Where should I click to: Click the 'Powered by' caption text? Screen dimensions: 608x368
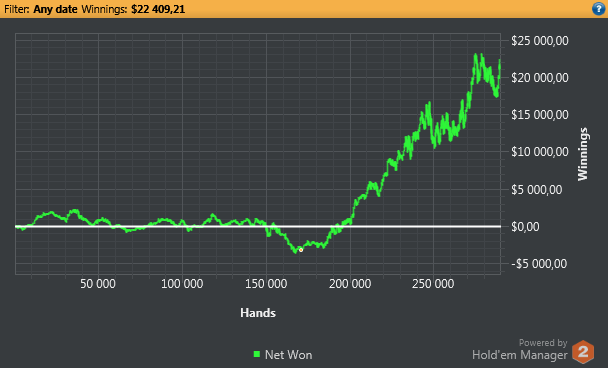point(543,343)
